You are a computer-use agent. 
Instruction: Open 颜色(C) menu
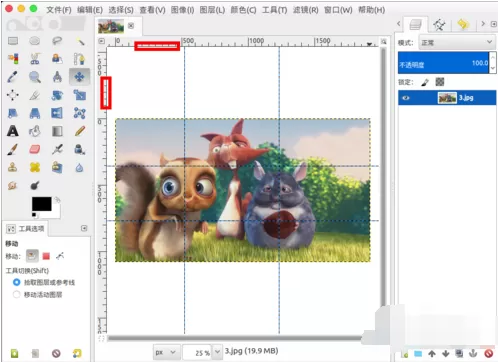(243, 10)
